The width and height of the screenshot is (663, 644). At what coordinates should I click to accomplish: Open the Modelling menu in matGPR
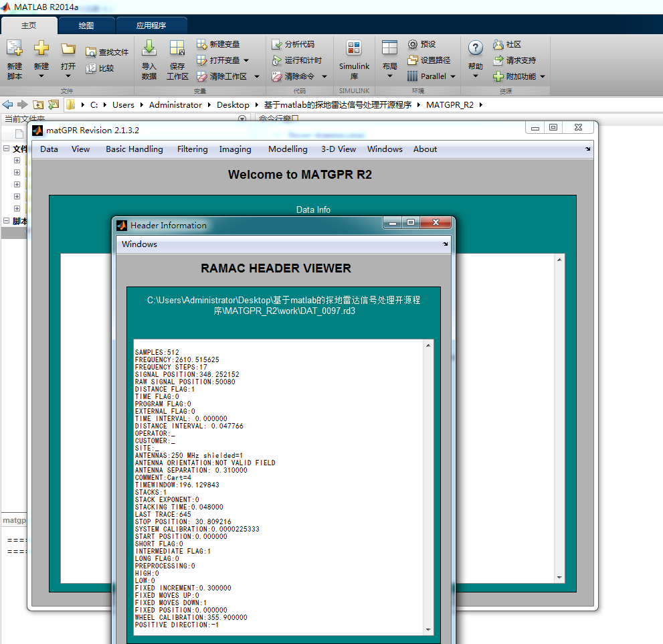[x=288, y=149]
